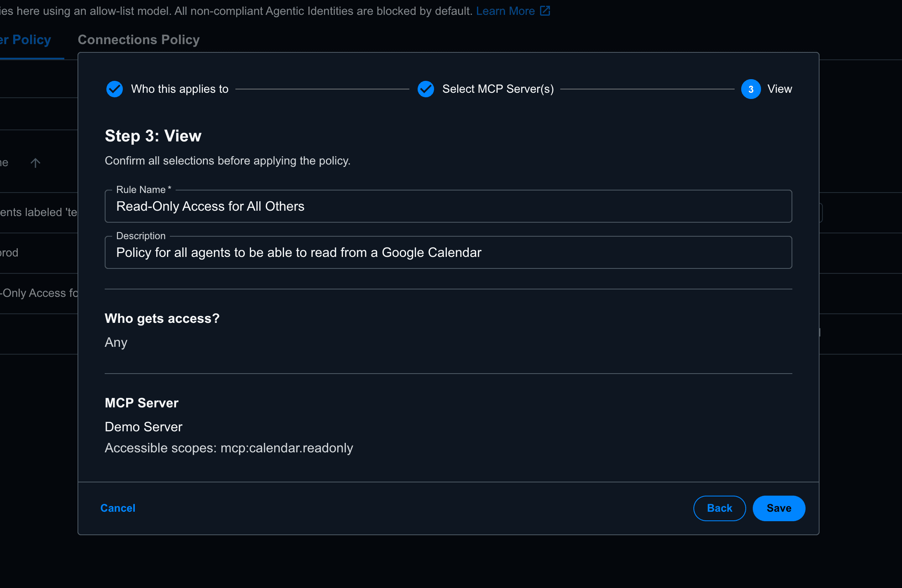Select the accessible scopes text 'mcp:calendar.readonly'
902x588 pixels.
(287, 448)
